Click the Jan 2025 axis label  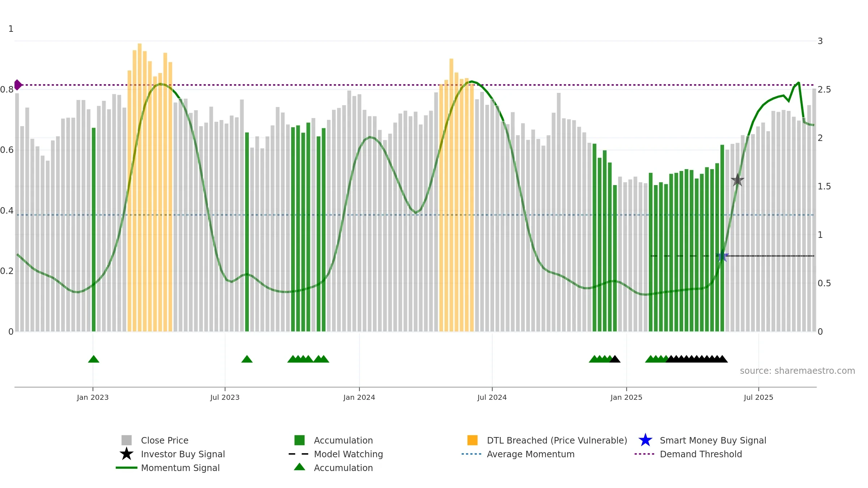(626, 397)
